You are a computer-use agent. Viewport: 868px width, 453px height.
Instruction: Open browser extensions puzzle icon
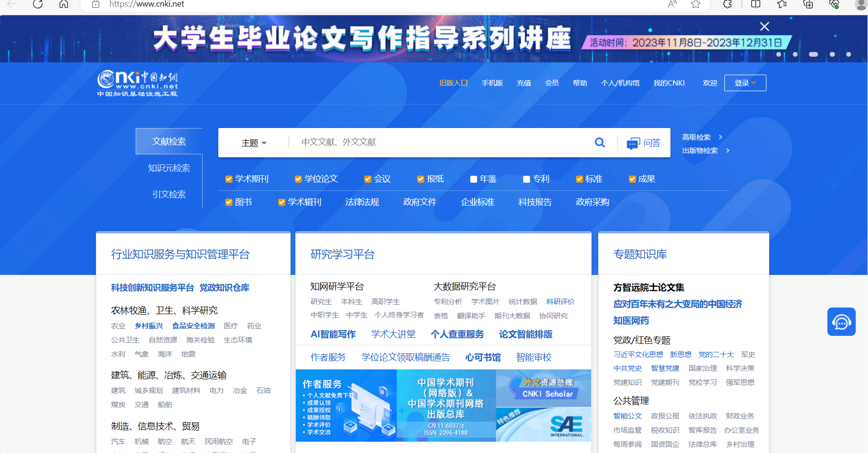728,4
